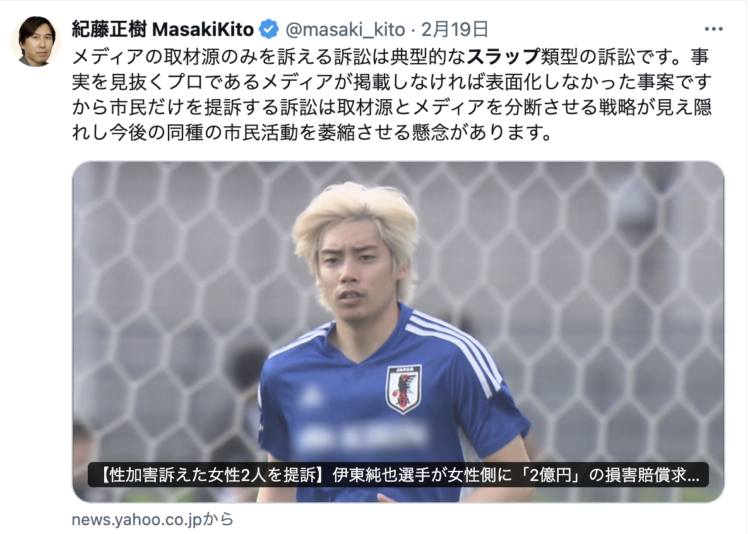Click the display name 紀藤正樹 MasakiKito

(x=163, y=30)
